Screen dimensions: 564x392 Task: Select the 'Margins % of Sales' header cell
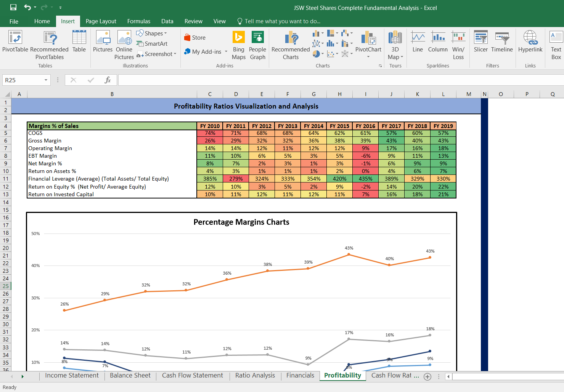(x=112, y=126)
